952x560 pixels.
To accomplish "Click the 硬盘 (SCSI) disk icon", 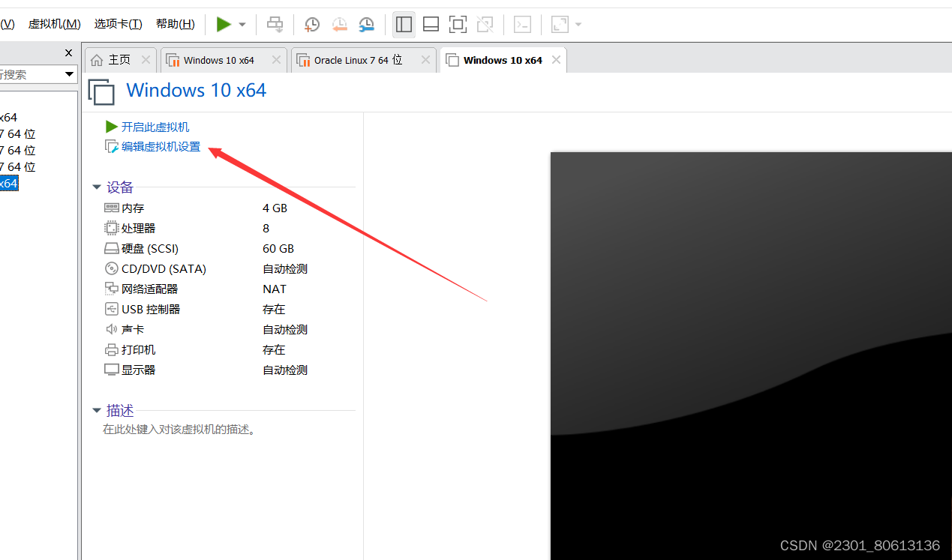I will coord(112,248).
